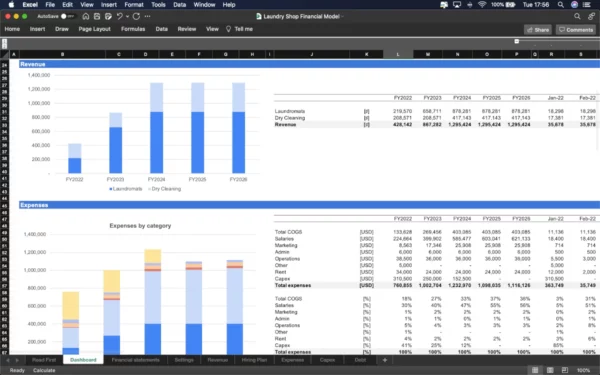600x375 pixels.
Task: Open the Expenses sheet tab
Action: pyautogui.click(x=292, y=360)
